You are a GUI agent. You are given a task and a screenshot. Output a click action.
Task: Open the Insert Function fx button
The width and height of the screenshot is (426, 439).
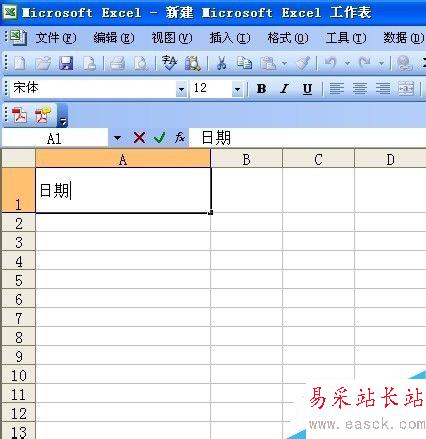point(180,137)
